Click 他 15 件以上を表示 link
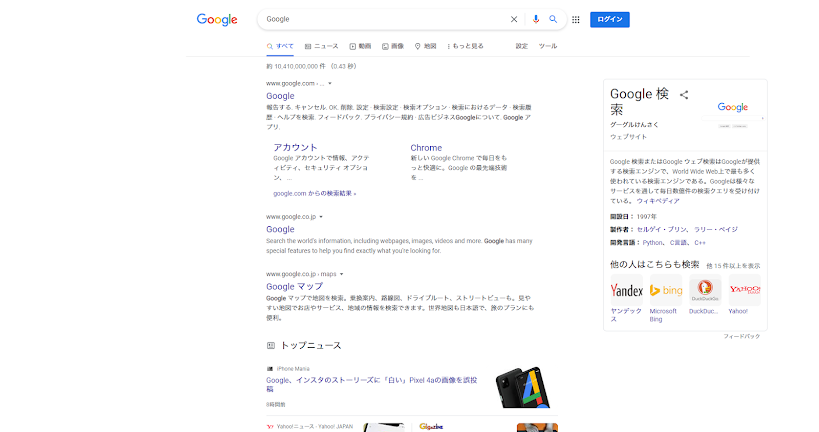Screen dimensions: 819x432 click(x=733, y=266)
